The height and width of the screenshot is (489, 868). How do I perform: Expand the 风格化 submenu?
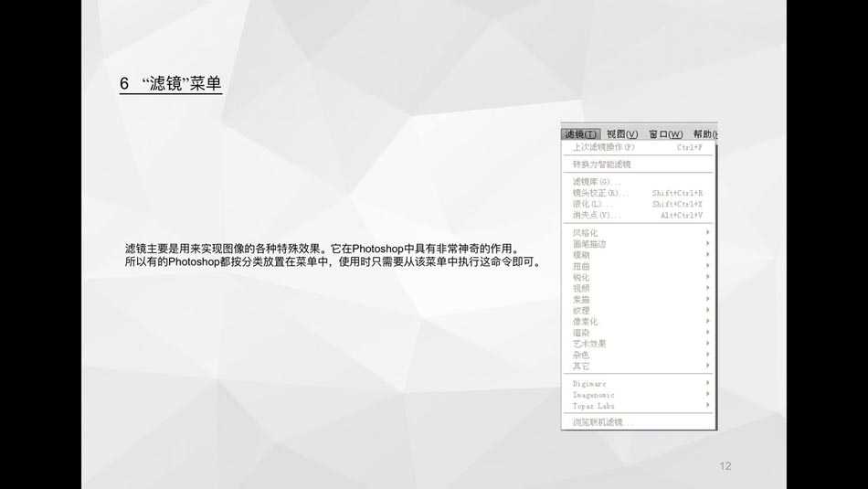point(586,233)
